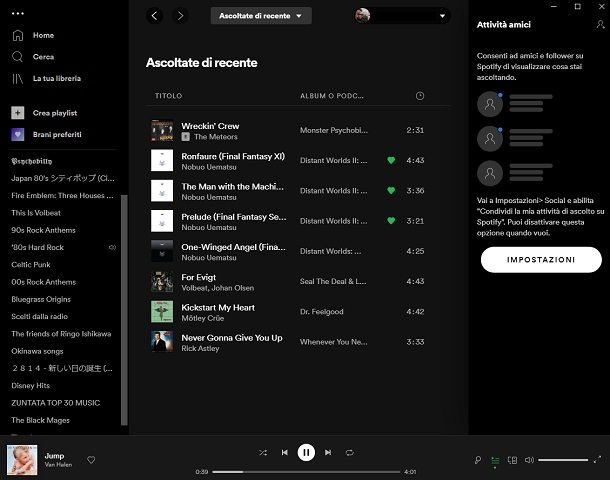Screen dimensions: 610x480
Task: Open Rick Astley artist link
Action: (200, 349)
